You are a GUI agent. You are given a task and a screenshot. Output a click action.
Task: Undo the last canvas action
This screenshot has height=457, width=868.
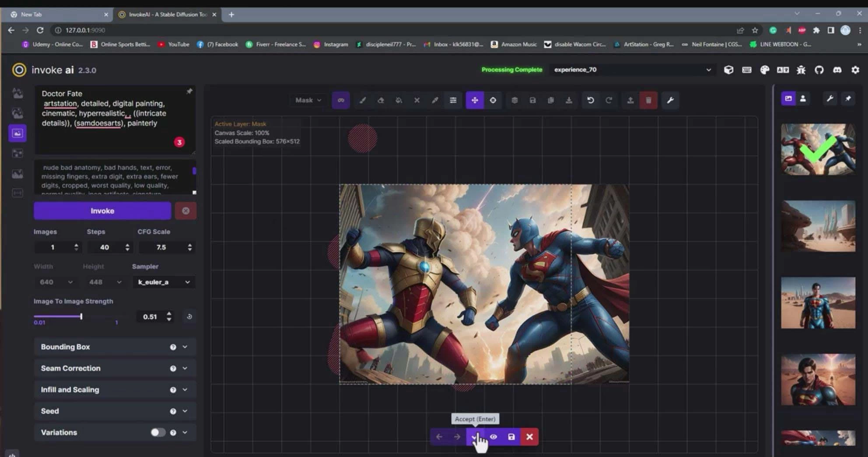pos(590,100)
